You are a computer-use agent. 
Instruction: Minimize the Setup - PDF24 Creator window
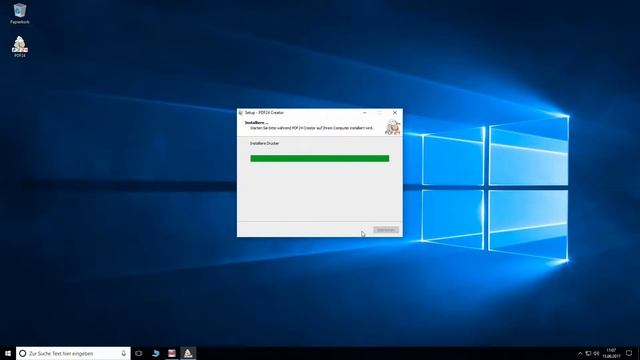point(364,113)
